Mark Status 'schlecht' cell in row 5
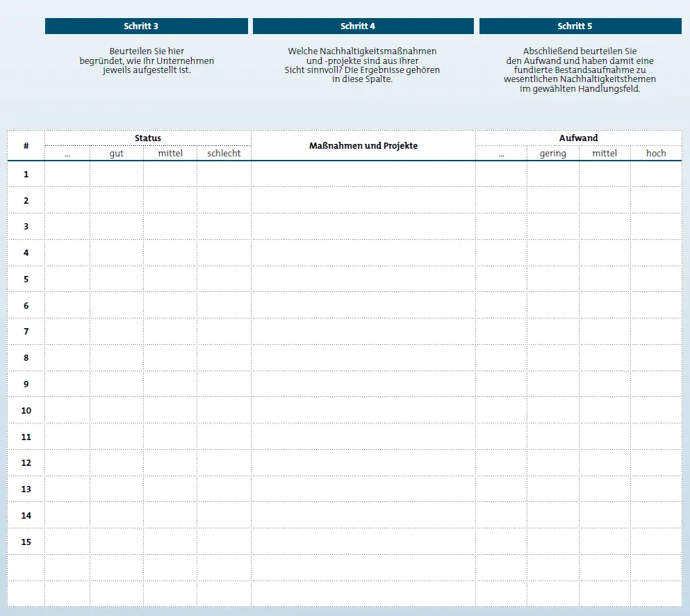The height and width of the screenshot is (616, 690). pyautogui.click(x=224, y=279)
